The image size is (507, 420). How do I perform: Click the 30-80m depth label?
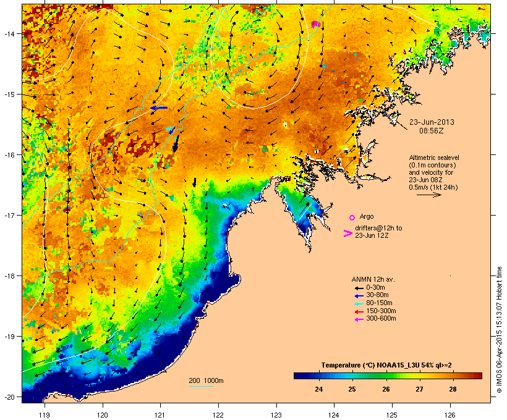coord(377,295)
